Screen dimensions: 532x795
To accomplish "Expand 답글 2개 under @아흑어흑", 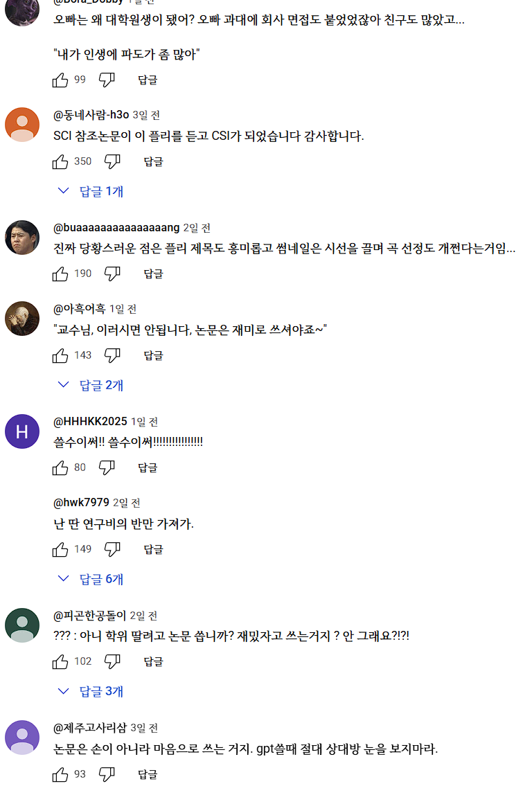I will click(x=91, y=385).
